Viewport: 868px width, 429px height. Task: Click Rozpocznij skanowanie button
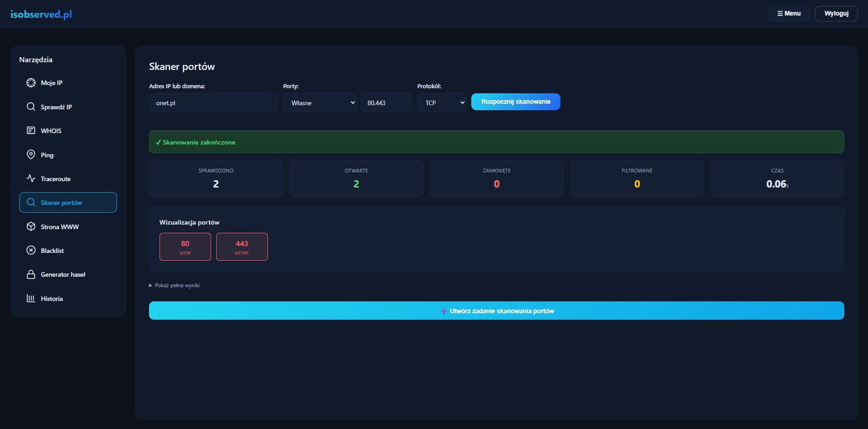pos(516,102)
